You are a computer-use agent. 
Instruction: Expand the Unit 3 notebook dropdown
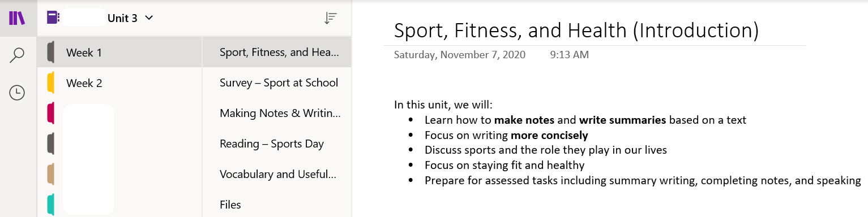[x=149, y=18]
